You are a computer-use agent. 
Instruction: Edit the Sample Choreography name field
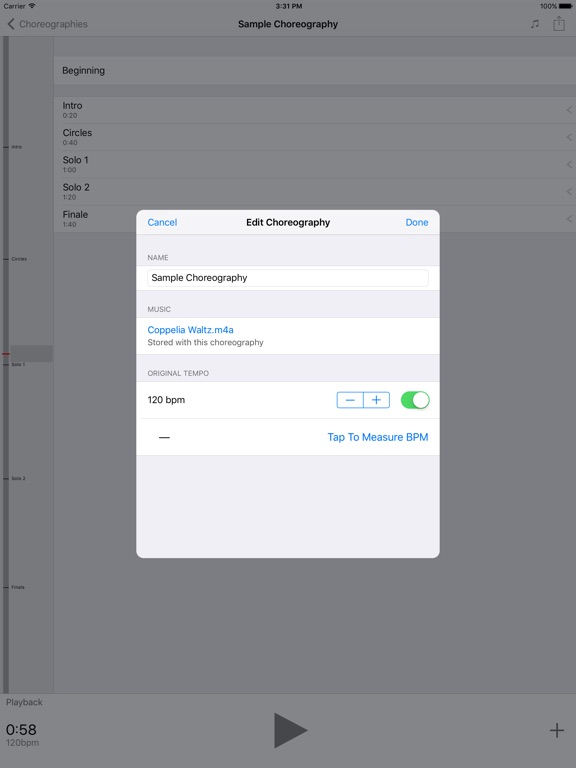[x=288, y=278]
